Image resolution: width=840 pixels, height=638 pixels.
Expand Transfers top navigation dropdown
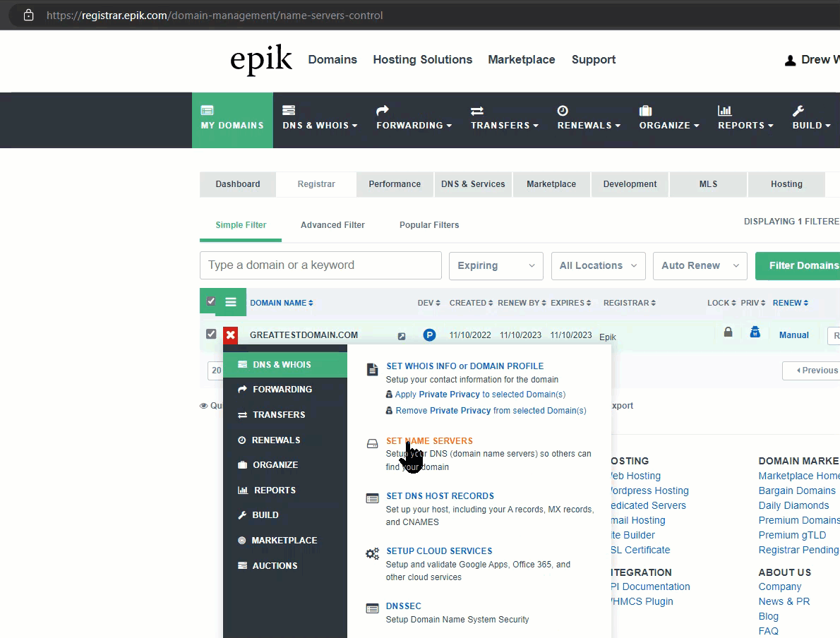tap(505, 119)
